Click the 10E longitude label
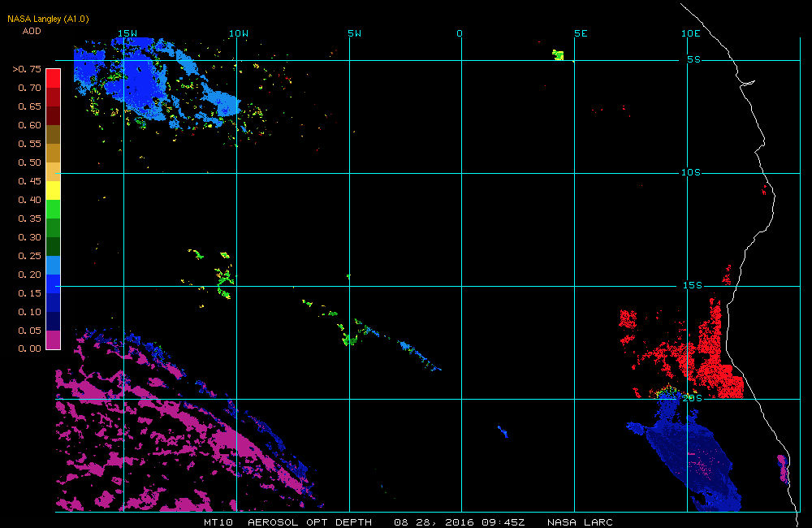The height and width of the screenshot is (528, 812). 691,33
